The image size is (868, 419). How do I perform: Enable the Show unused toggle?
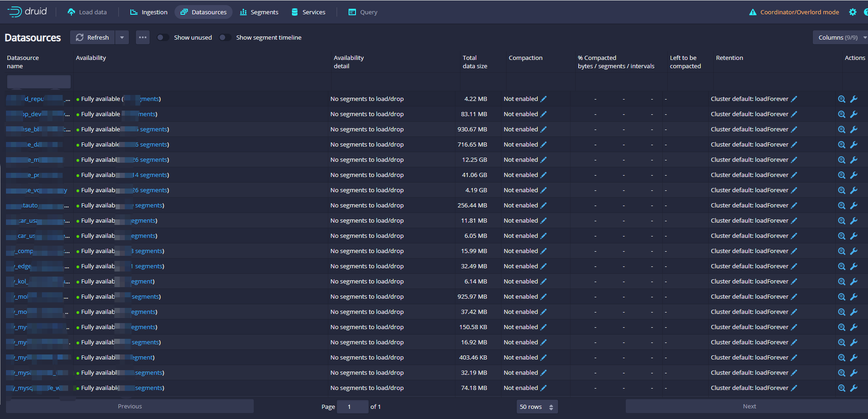point(163,38)
